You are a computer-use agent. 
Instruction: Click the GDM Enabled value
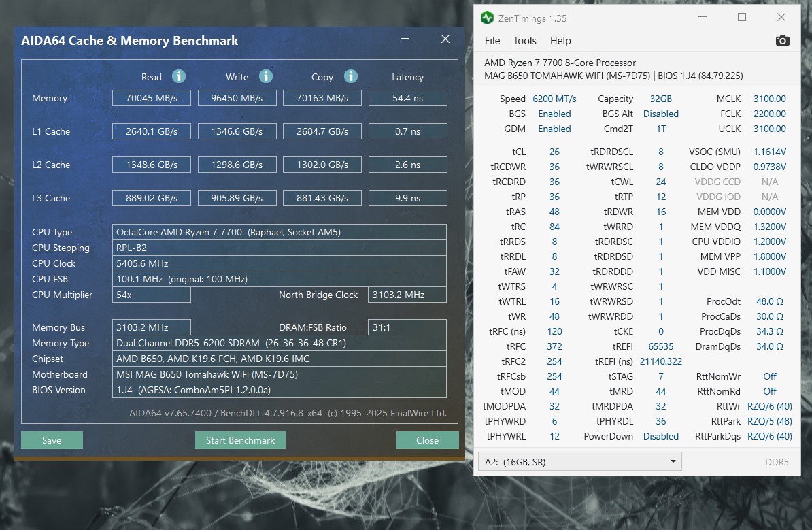click(554, 129)
